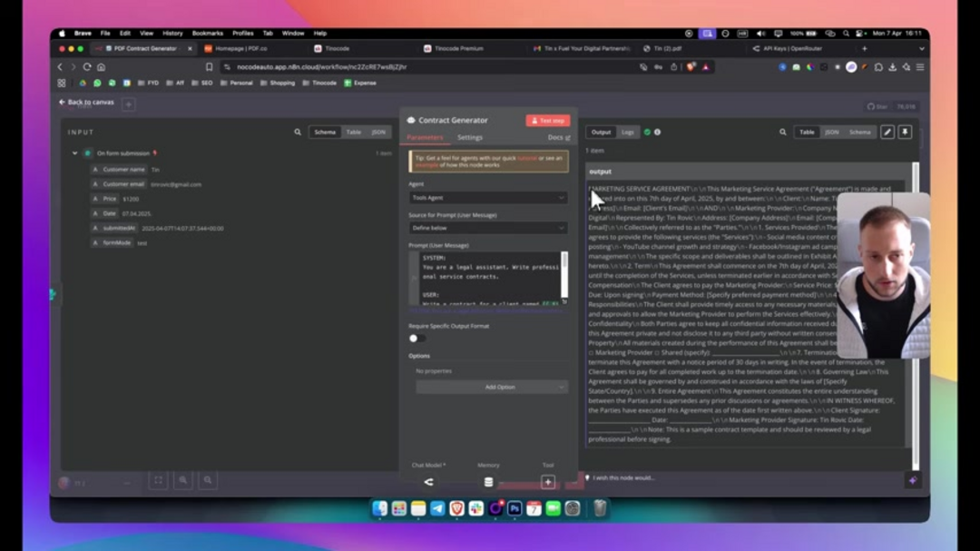Switch to the Settings tab

[x=470, y=138]
